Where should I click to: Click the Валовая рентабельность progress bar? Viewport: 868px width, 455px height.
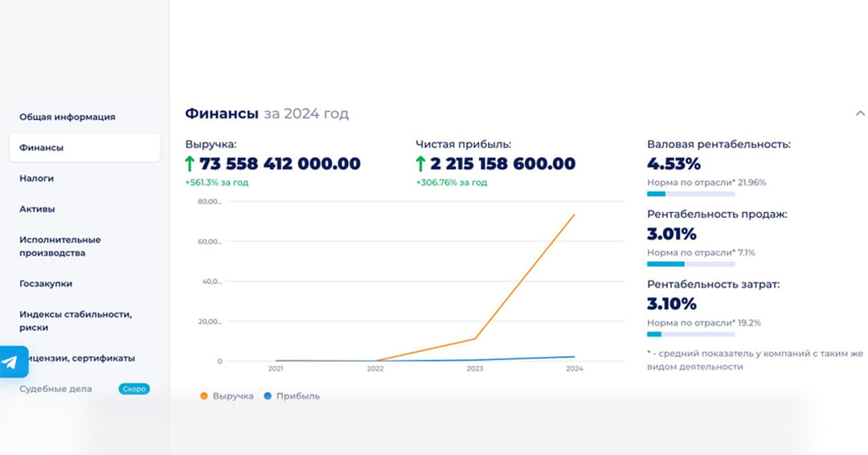[690, 194]
